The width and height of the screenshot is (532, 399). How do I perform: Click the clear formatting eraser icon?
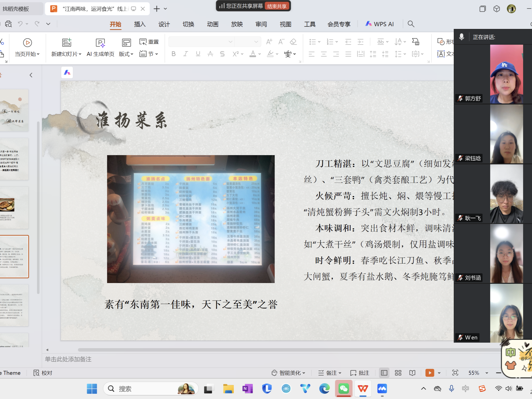click(x=293, y=42)
